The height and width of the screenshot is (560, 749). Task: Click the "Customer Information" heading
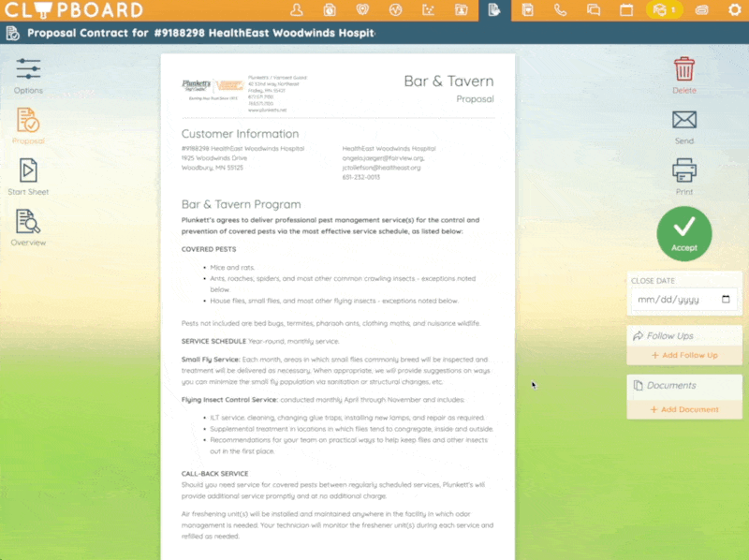(x=240, y=134)
